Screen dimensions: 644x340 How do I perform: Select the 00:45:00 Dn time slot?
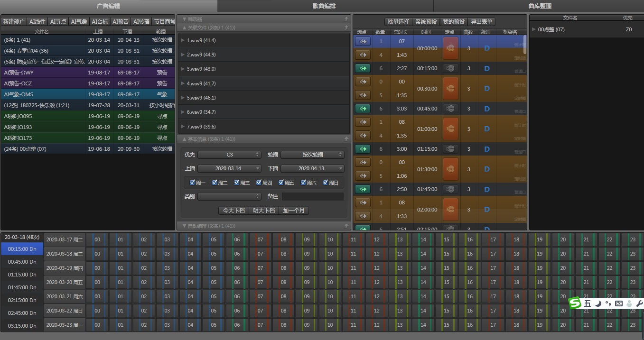click(22, 262)
